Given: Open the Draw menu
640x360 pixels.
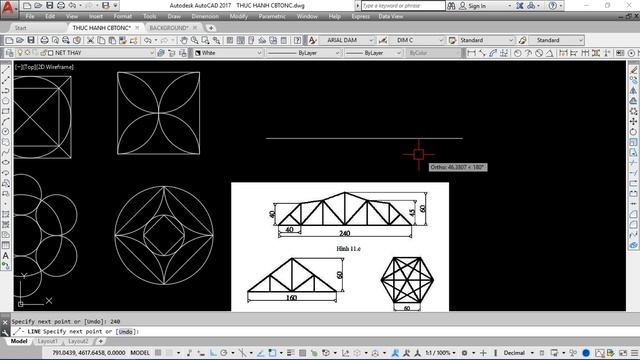Looking at the screenshot, I should click(x=174, y=16).
